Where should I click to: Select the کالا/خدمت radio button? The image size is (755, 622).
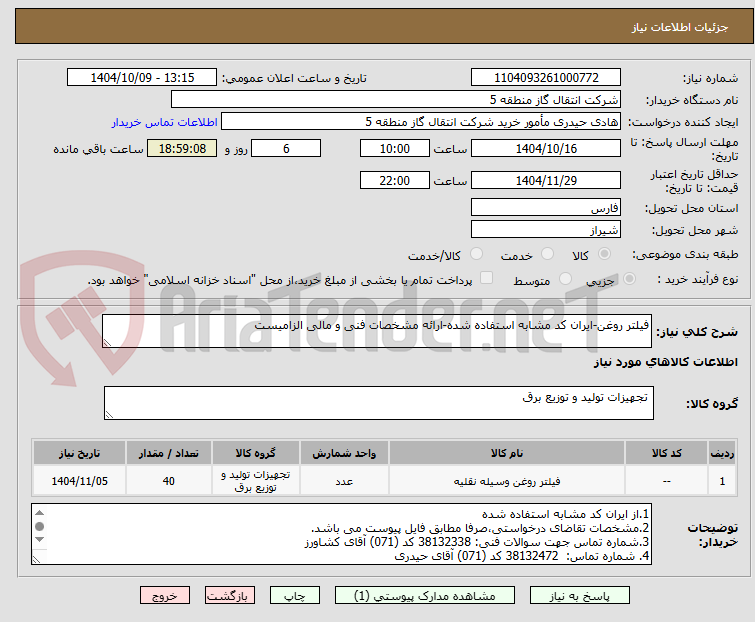[476, 254]
